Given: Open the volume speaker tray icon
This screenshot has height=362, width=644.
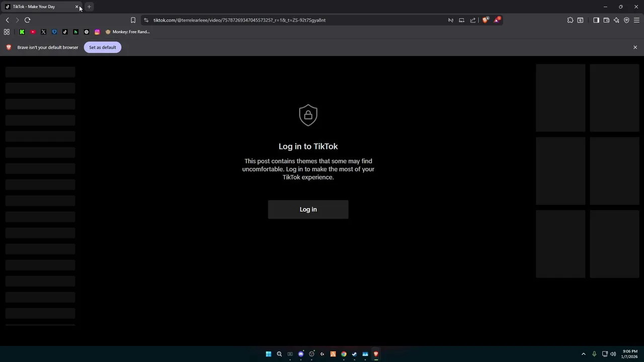Looking at the screenshot, I should click(x=613, y=354).
